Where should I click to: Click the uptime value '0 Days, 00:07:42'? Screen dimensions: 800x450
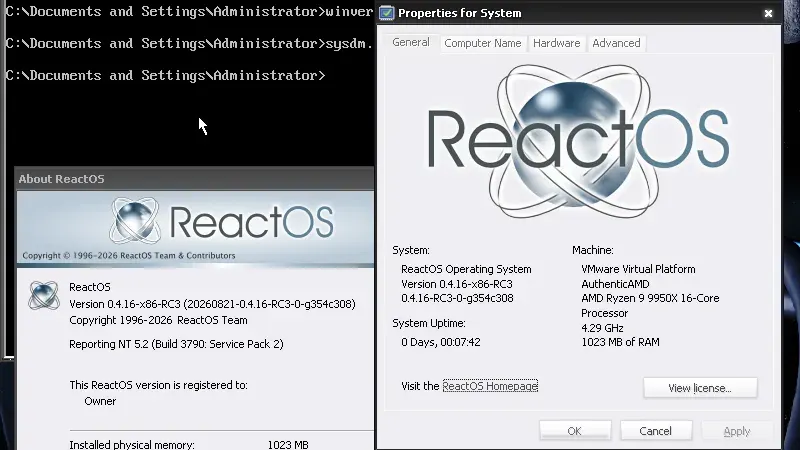[441, 342]
